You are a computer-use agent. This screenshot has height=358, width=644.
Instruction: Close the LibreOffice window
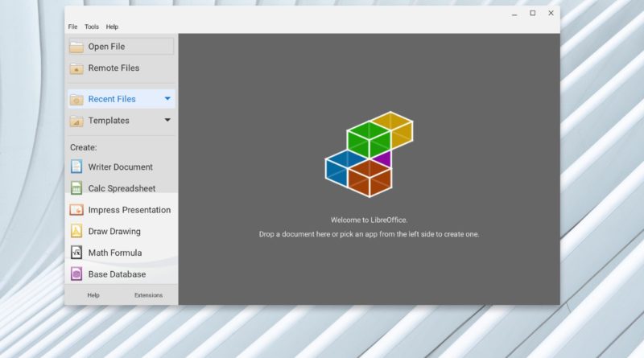(551, 13)
